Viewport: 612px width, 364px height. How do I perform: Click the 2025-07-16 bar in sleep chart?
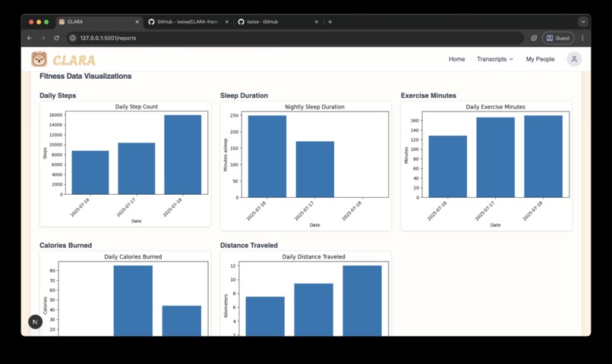click(267, 156)
